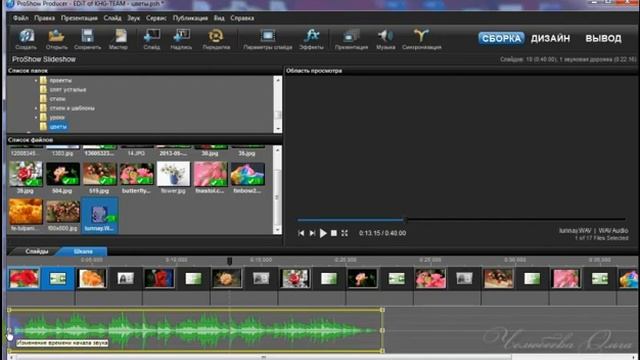Open Параметры слайда toolbar icon
The image size is (640, 360).
[268, 39]
